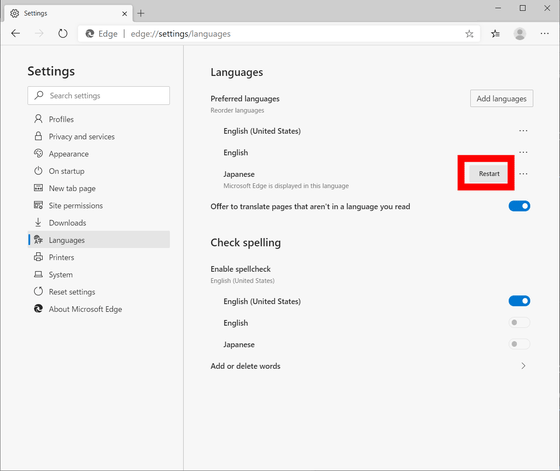Screen dimensions: 560x471
Task: Click the Printers icon
Action: (38, 257)
